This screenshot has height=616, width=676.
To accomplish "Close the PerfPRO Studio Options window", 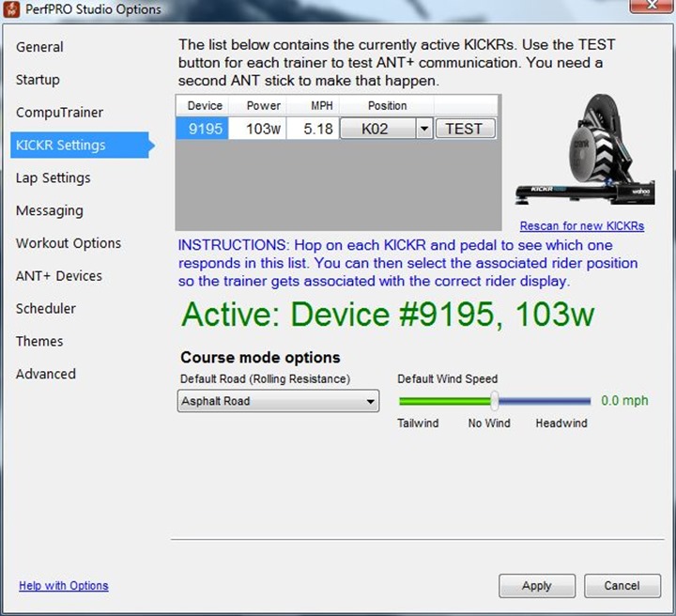I will (652, 6).
